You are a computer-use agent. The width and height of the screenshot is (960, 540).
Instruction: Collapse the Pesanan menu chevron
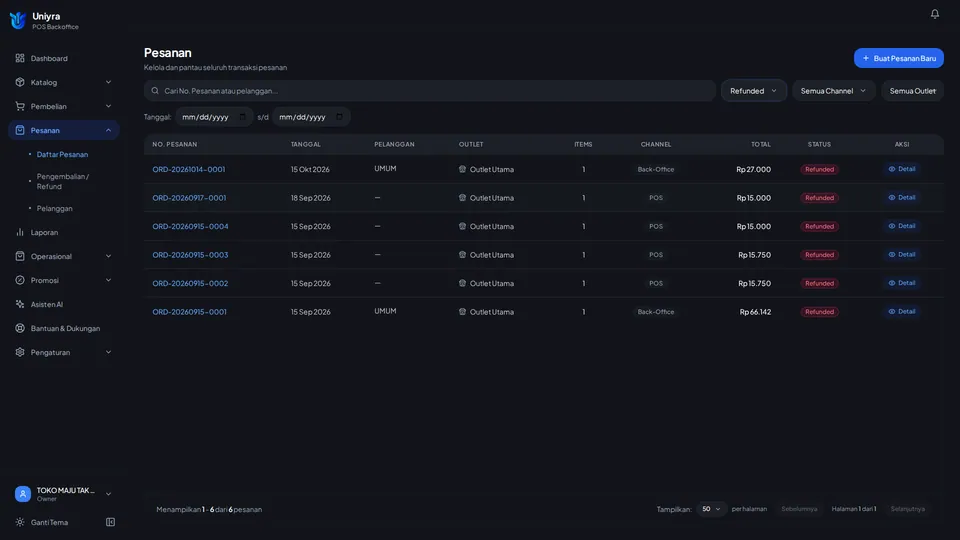point(108,130)
